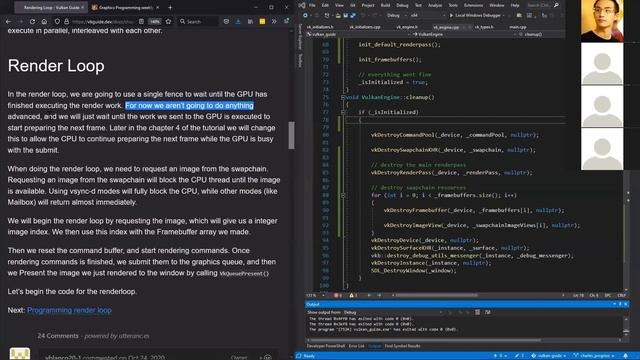Click the Visual Studio search magnifier icon
Screen dimensions: 640x360
point(556,5)
